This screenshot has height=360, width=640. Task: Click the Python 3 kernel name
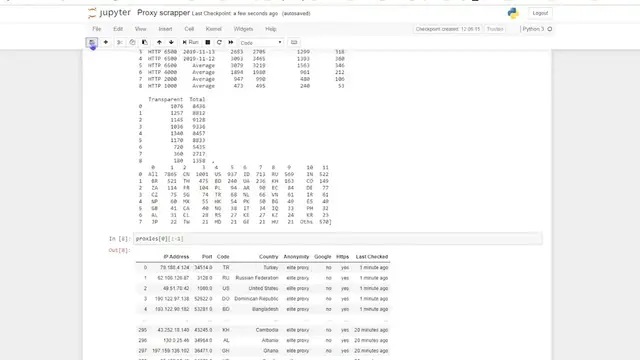(533, 29)
